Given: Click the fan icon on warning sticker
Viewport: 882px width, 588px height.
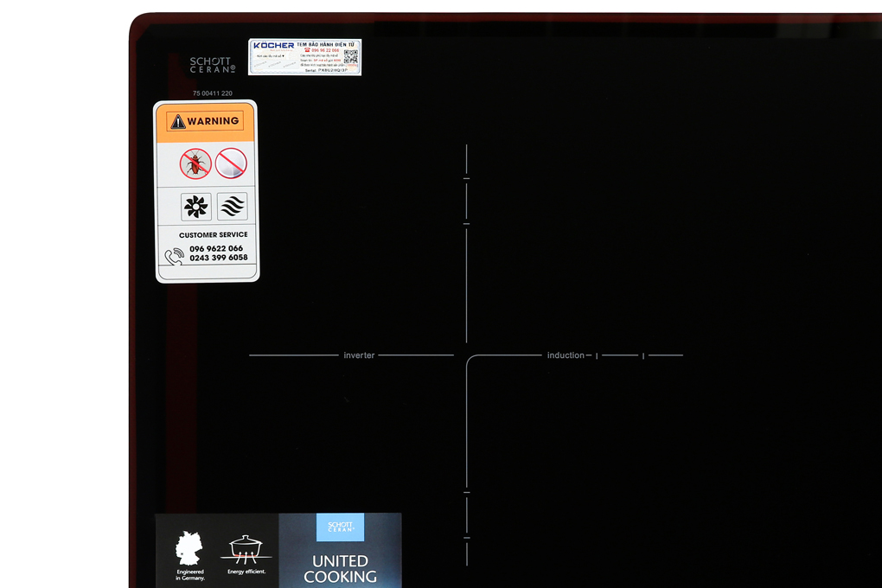Looking at the screenshot, I should tap(195, 207).
